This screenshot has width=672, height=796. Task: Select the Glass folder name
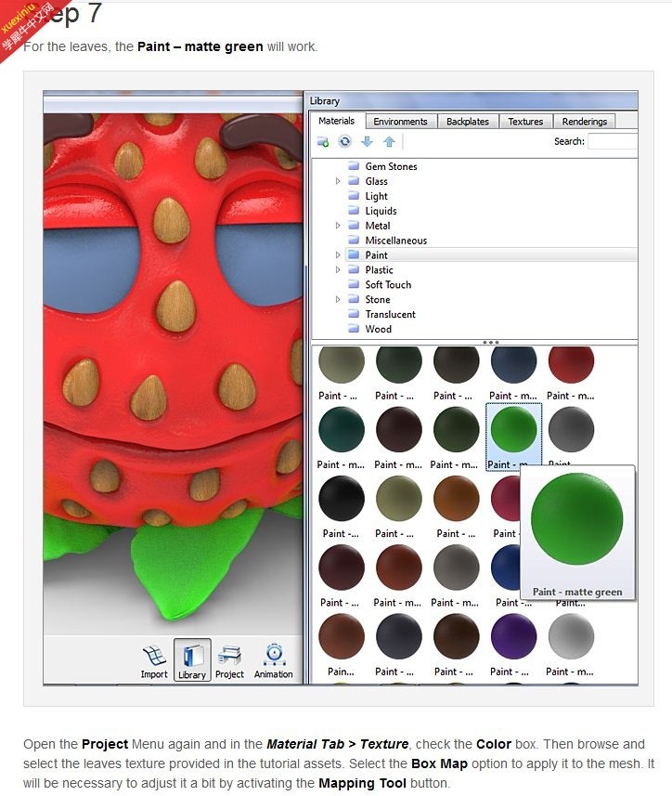coord(376,181)
